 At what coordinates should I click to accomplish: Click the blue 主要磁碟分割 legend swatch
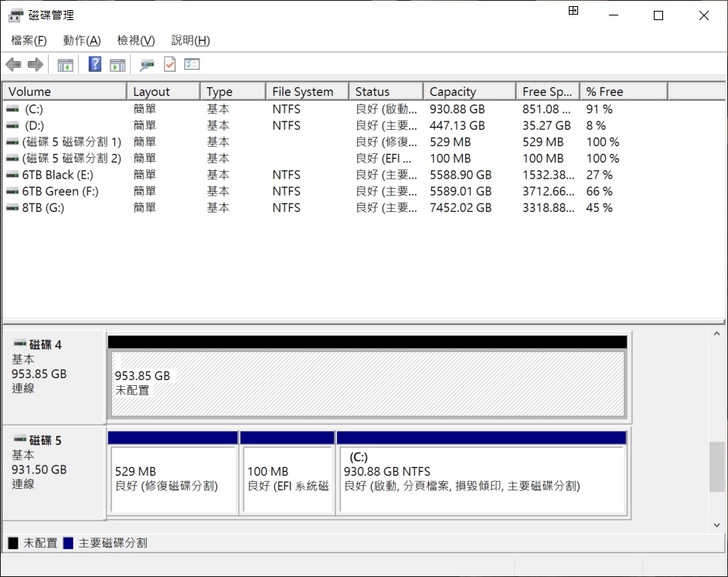click(x=68, y=543)
